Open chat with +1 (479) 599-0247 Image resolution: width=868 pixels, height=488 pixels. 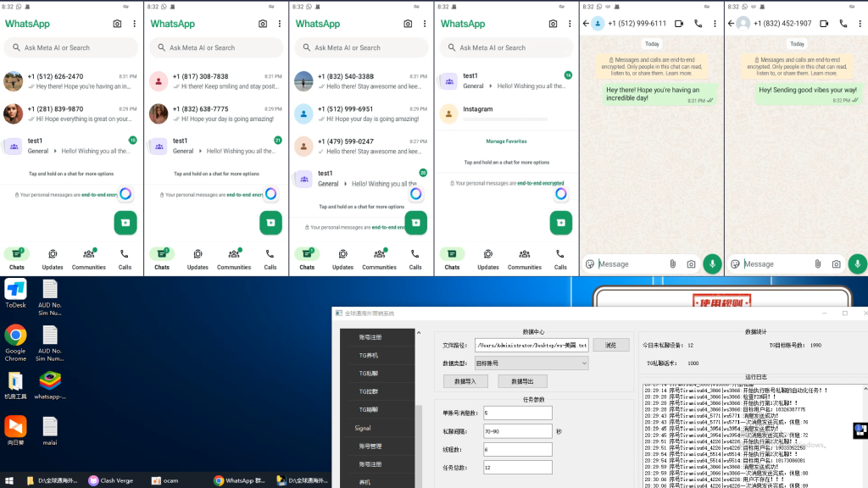click(361, 146)
